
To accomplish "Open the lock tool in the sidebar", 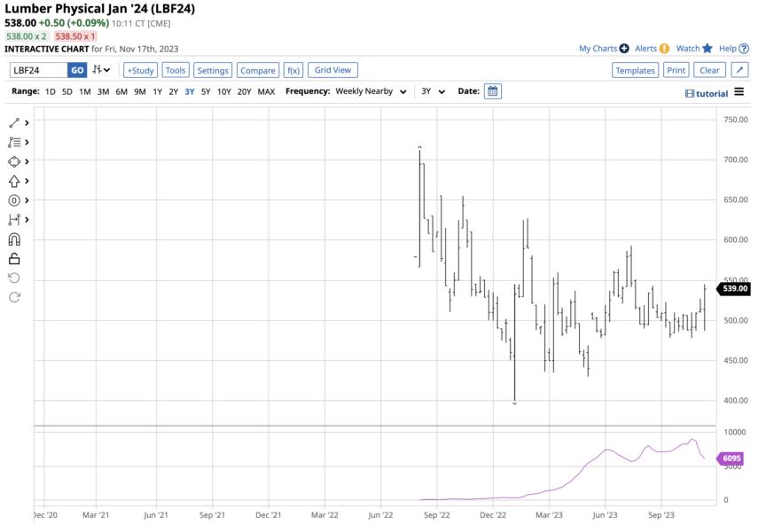I will (x=12, y=259).
